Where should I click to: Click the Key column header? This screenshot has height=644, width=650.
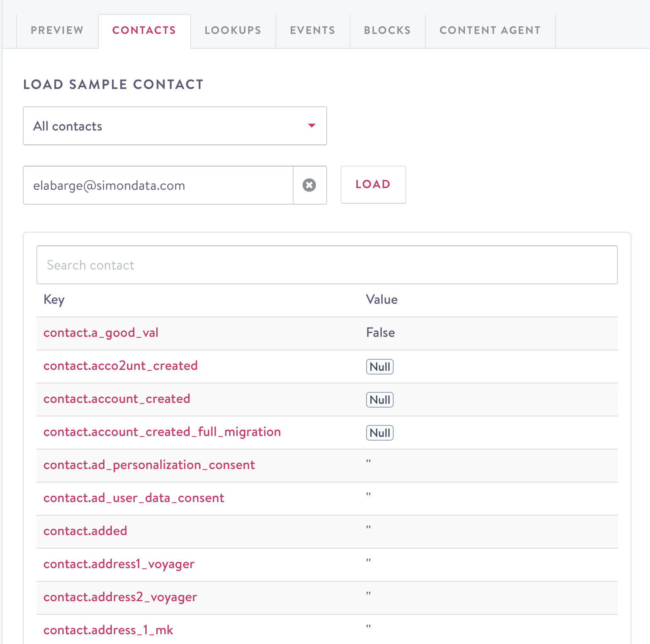[54, 300]
